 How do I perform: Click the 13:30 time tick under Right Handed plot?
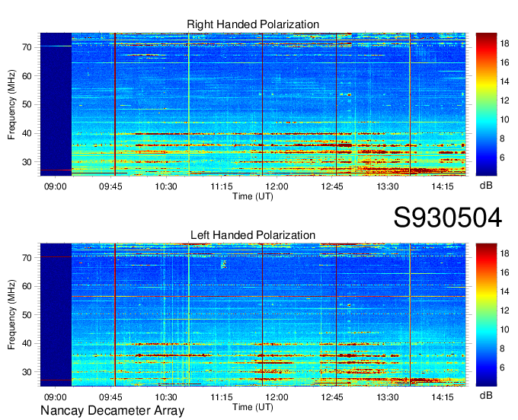tap(388, 186)
